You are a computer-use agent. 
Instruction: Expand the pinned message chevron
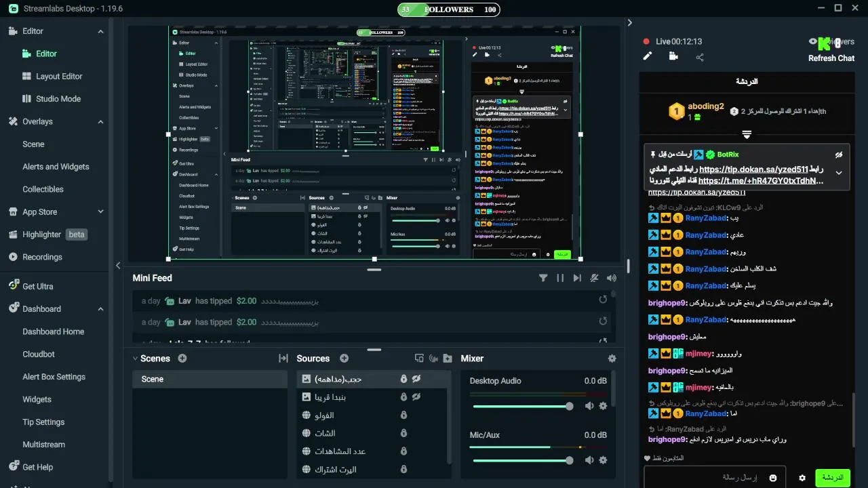(x=839, y=173)
